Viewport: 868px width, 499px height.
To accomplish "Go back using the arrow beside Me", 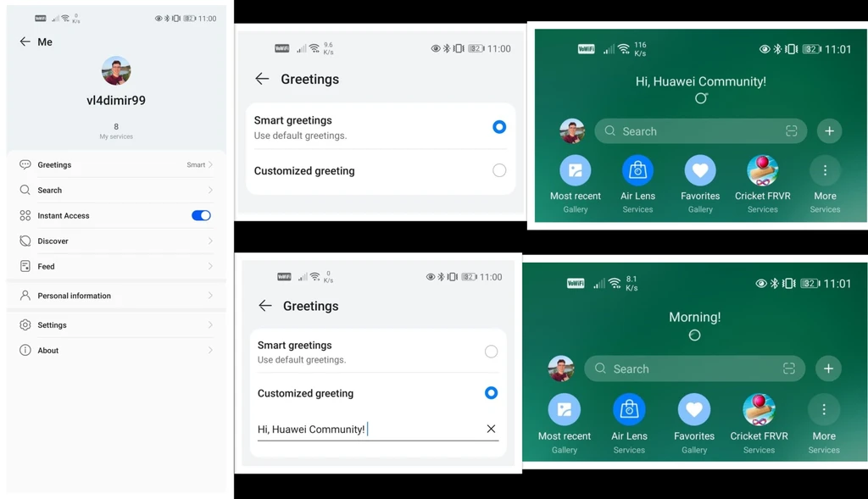I will coord(25,42).
